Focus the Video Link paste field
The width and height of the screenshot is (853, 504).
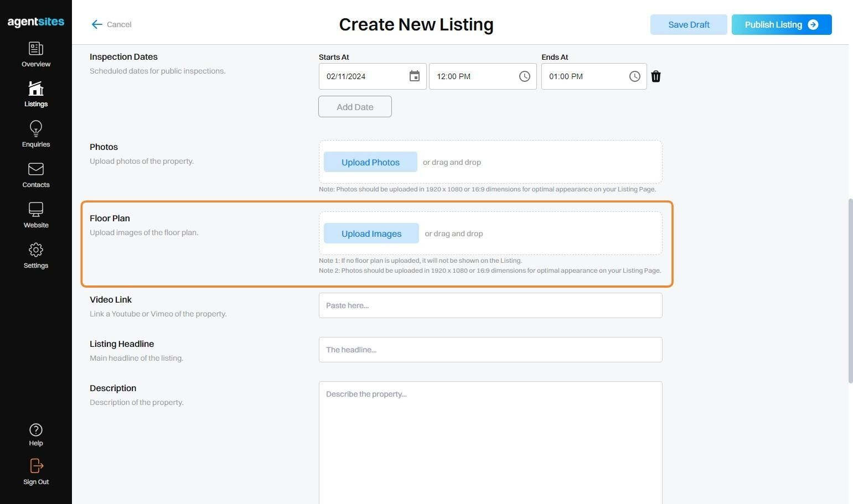(x=490, y=305)
